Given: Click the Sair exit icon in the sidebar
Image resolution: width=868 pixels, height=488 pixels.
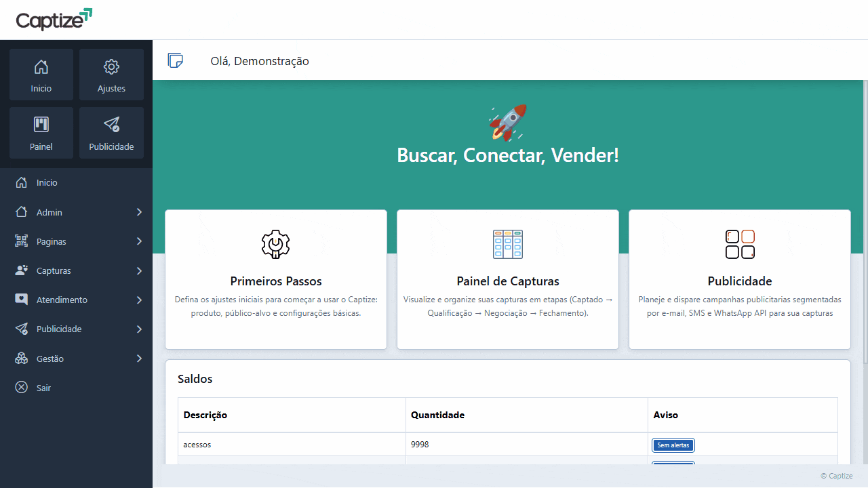Looking at the screenshot, I should [x=21, y=387].
